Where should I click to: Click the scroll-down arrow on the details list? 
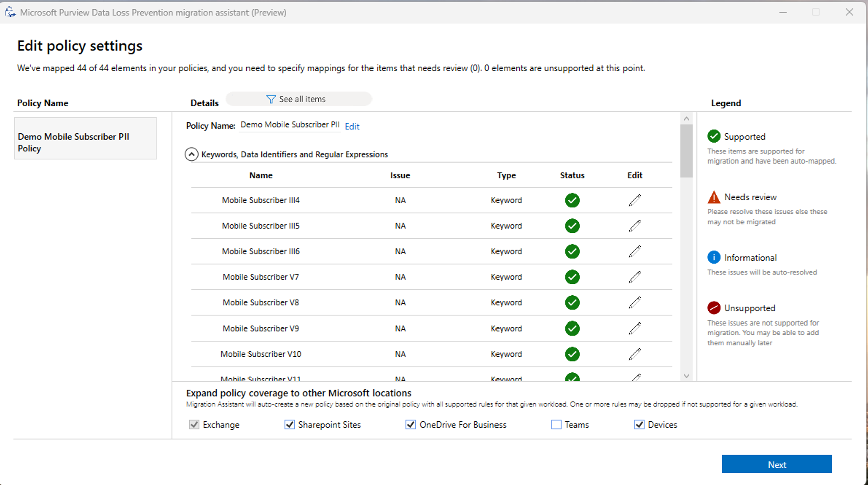coord(686,376)
